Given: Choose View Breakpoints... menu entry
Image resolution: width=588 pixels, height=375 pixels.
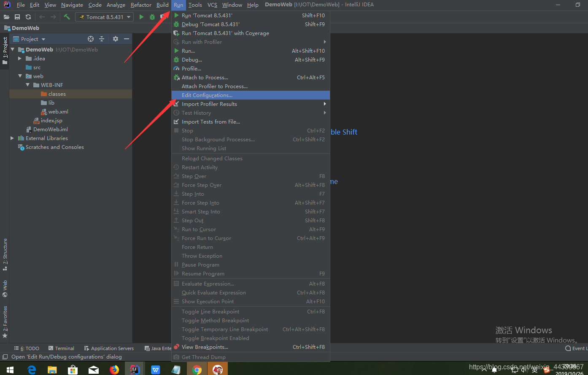Looking at the screenshot, I should pyautogui.click(x=251, y=347).
